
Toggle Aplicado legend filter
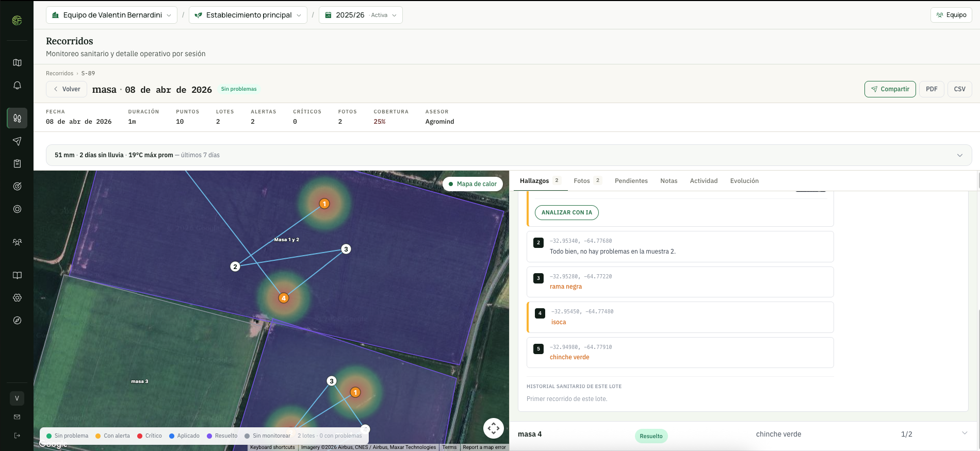(x=184, y=436)
